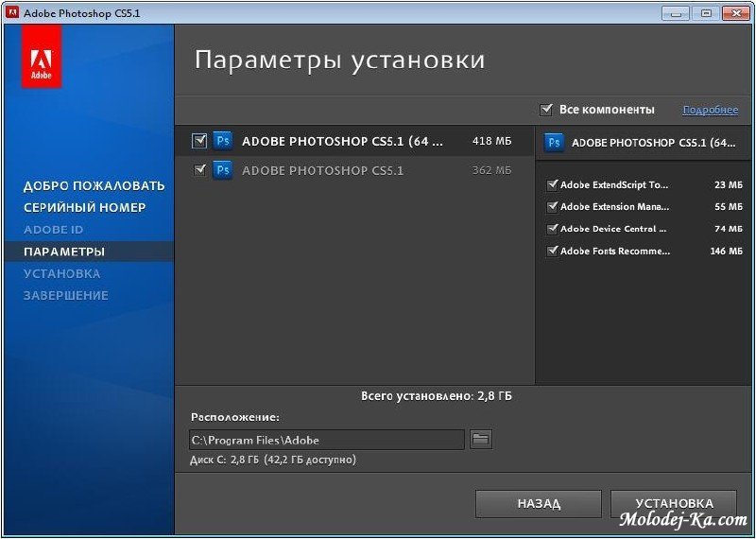The image size is (756, 539).
Task: Click 'Adobe Device Central ...' component name
Action: click(x=613, y=229)
